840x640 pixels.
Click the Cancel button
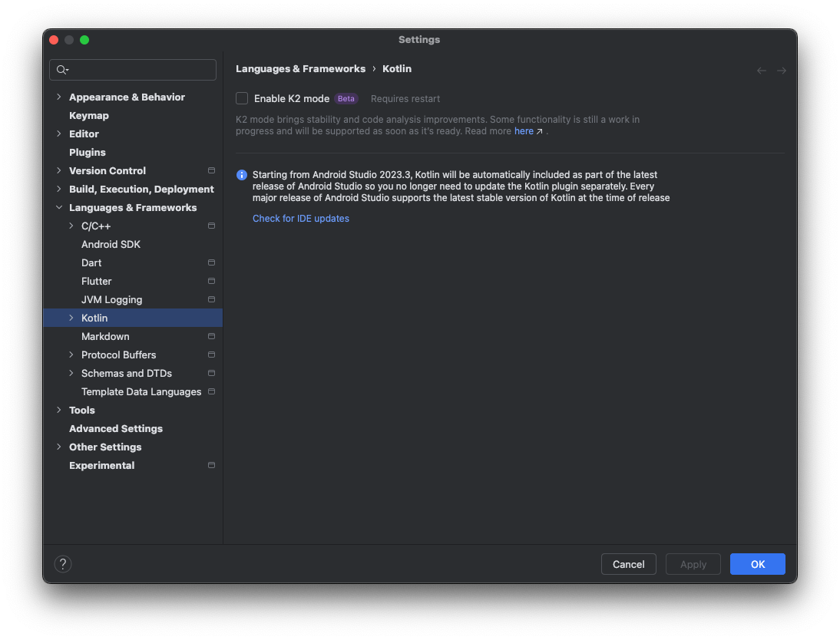[628, 564]
